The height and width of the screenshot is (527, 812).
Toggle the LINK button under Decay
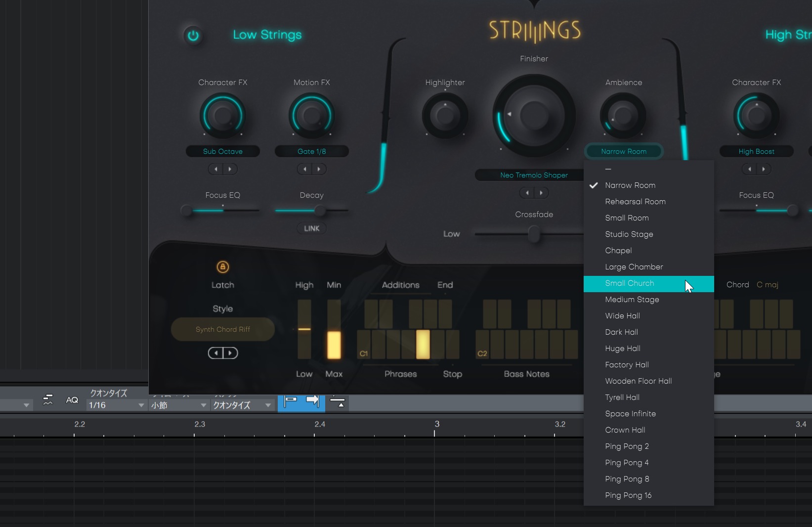pyautogui.click(x=312, y=228)
